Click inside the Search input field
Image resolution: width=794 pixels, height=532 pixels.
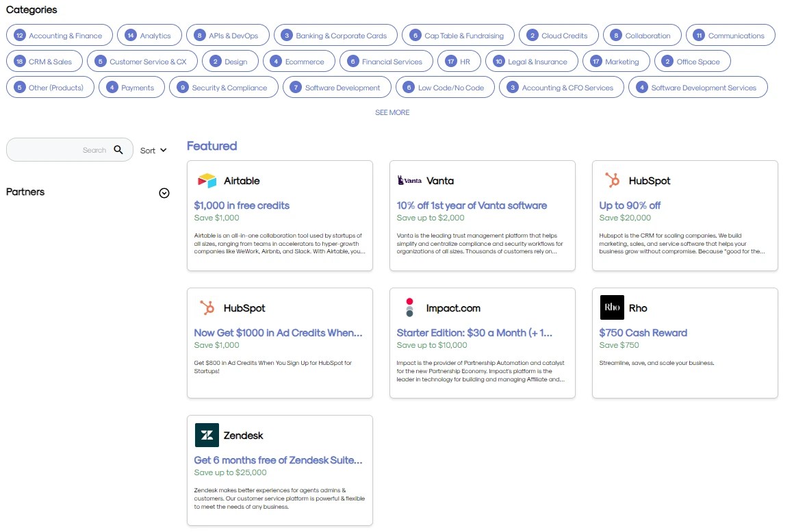pos(69,150)
